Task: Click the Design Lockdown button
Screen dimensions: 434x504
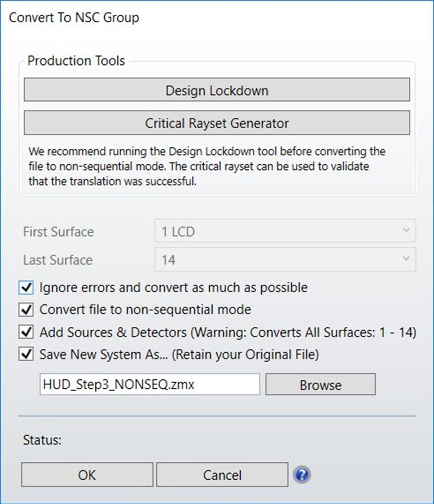Action: point(217,90)
